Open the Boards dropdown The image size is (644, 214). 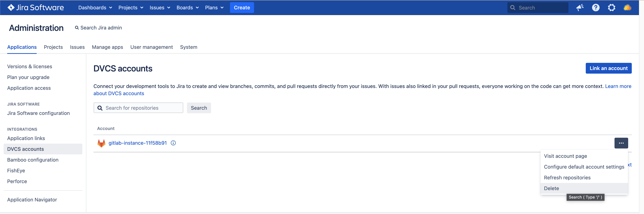[187, 8]
